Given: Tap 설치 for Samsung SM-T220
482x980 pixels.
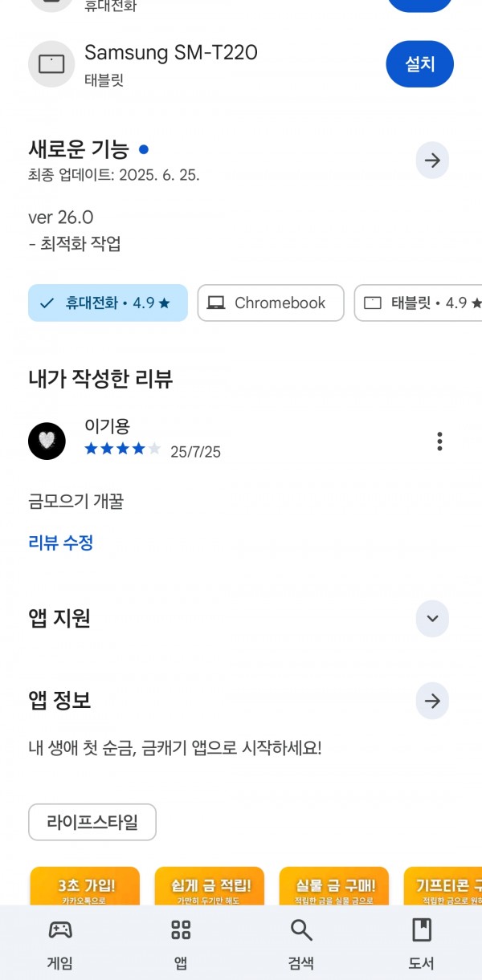Looking at the screenshot, I should pyautogui.click(x=420, y=63).
